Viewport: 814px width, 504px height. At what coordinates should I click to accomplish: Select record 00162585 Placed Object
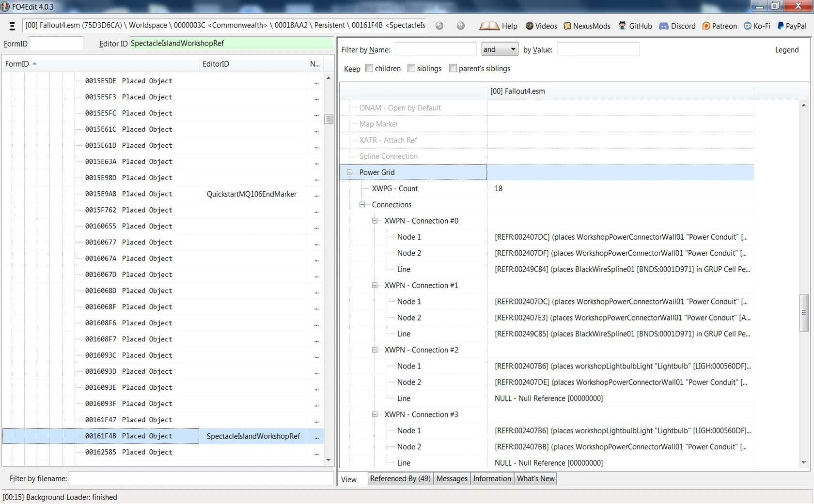(x=163, y=452)
